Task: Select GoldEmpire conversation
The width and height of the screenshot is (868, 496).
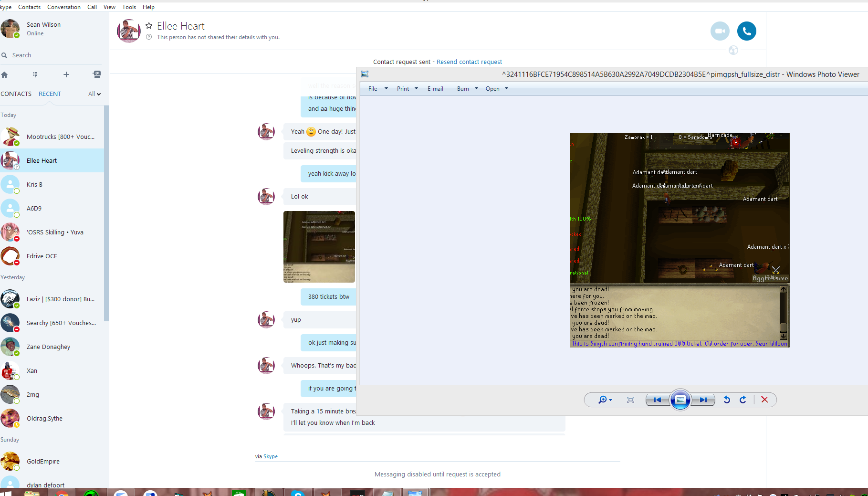Action: [52, 461]
